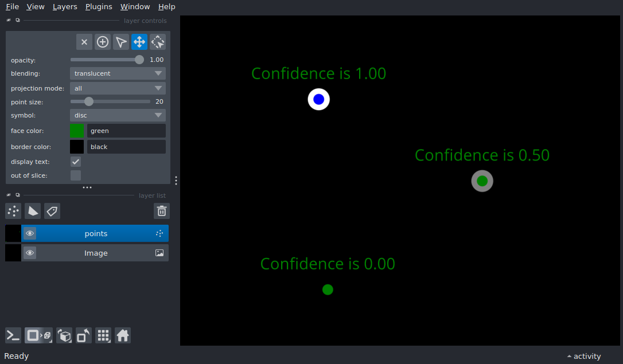The height and width of the screenshot is (364, 623).
Task: Open the symbol dropdown showing disc
Action: pyautogui.click(x=118, y=115)
